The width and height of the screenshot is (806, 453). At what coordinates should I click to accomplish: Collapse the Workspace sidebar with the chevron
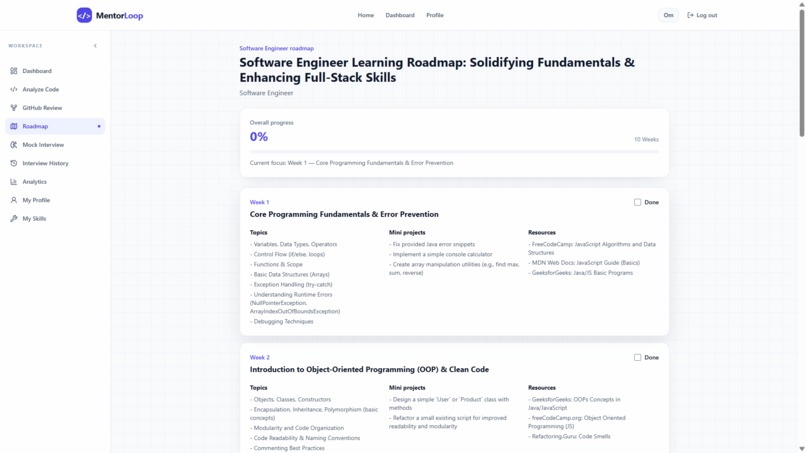point(95,46)
